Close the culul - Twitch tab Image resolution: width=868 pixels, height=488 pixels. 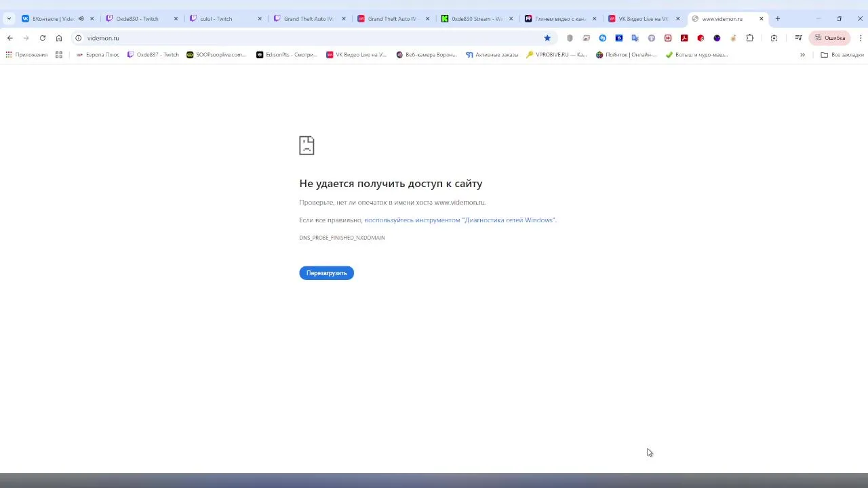(x=260, y=19)
